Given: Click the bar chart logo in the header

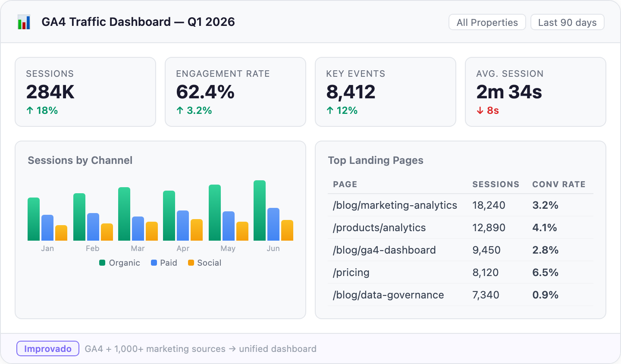Looking at the screenshot, I should [x=24, y=22].
